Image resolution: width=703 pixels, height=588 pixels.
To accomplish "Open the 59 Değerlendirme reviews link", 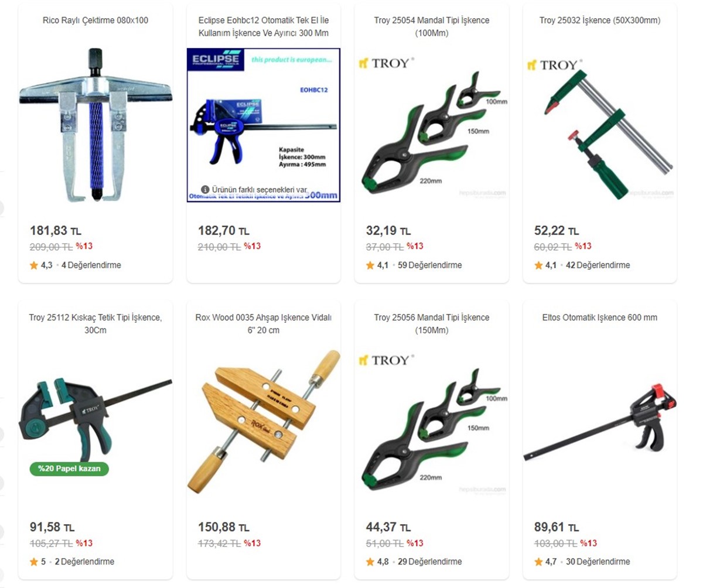I will pos(429,265).
